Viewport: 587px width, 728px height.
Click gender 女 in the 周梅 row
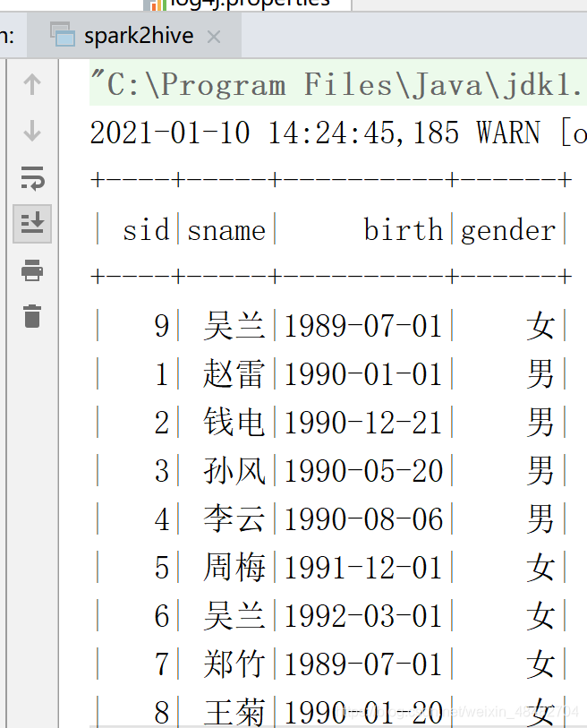tap(540, 567)
